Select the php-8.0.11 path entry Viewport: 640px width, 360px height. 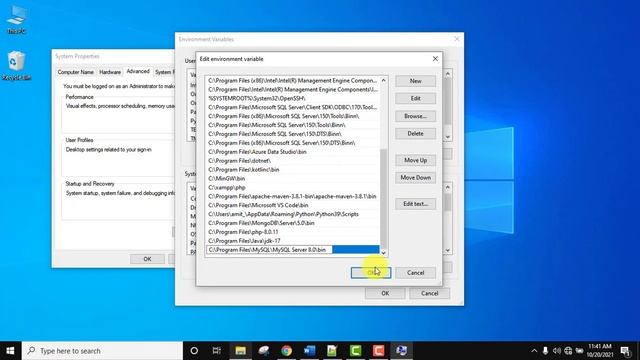click(293, 232)
